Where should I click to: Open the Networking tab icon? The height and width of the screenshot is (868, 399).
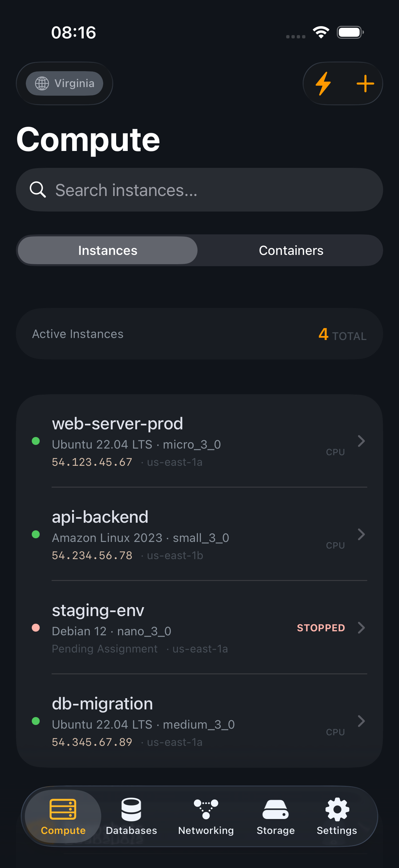click(x=206, y=810)
